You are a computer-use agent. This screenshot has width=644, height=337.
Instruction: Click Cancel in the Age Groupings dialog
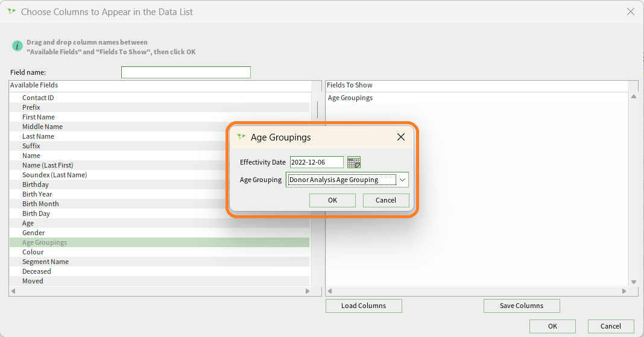[x=386, y=200]
